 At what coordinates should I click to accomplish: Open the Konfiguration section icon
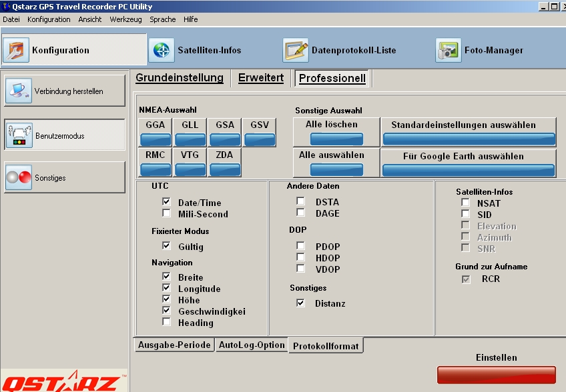tap(16, 50)
